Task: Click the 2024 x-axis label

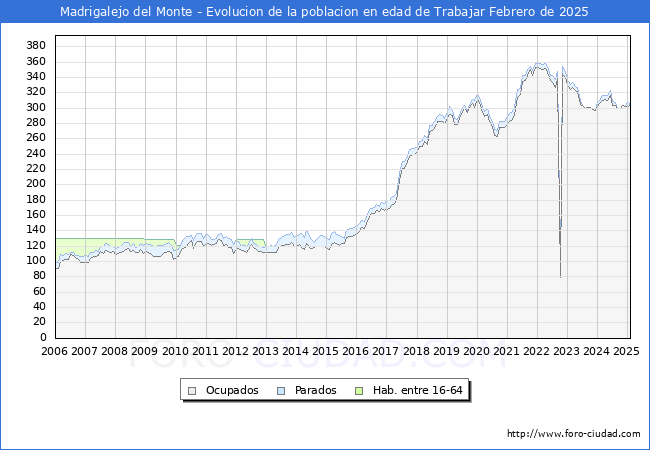Action: tap(597, 351)
